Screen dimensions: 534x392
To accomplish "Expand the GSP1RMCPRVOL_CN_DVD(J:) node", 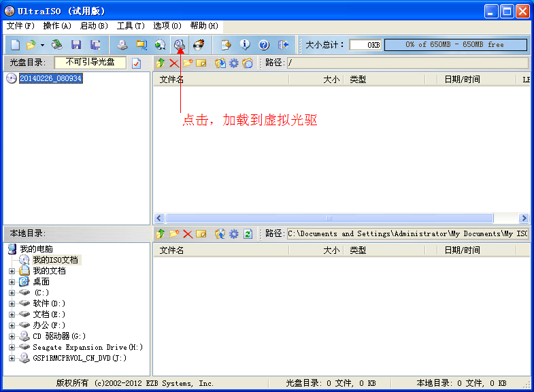I will coord(12,358).
